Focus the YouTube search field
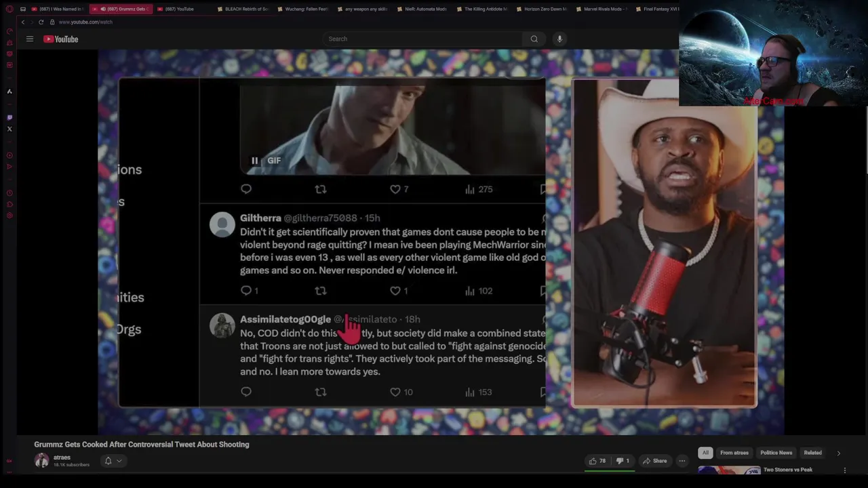The image size is (868, 488). click(424, 39)
